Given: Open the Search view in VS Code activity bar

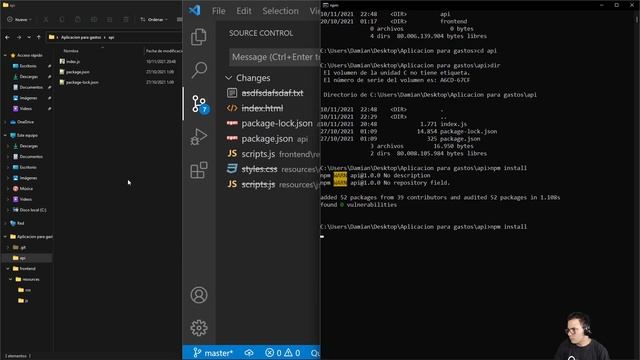Looking at the screenshot, I should [199, 70].
